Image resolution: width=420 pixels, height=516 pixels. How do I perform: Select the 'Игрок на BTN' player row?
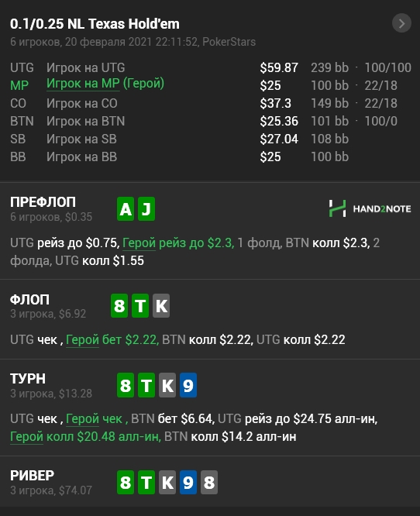pos(211,121)
